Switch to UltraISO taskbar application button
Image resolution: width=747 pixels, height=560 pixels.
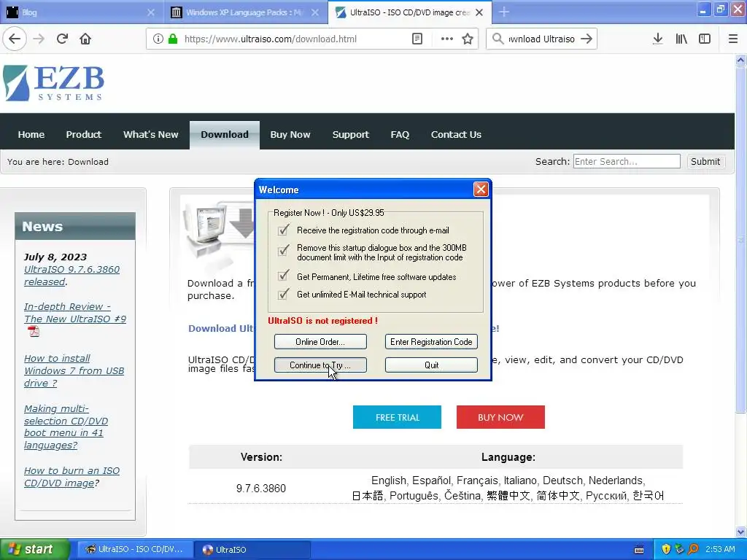coord(252,550)
